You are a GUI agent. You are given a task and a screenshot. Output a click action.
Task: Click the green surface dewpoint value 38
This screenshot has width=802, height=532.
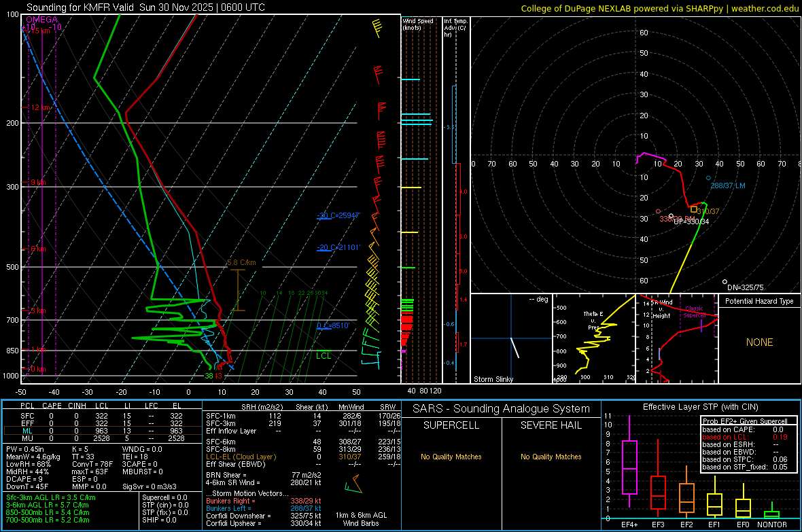pyautogui.click(x=209, y=376)
